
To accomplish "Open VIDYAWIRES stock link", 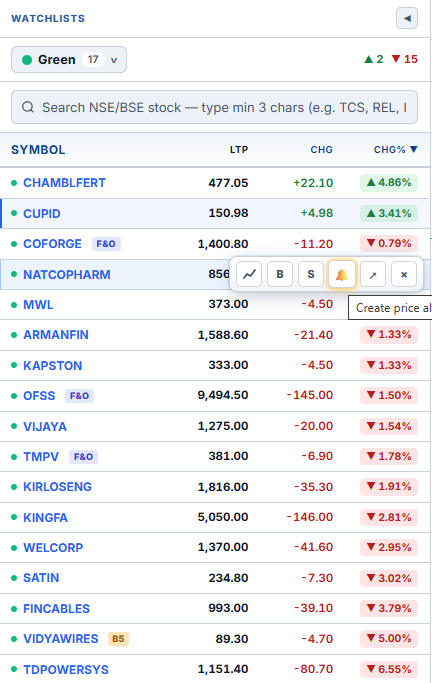I will point(61,639).
